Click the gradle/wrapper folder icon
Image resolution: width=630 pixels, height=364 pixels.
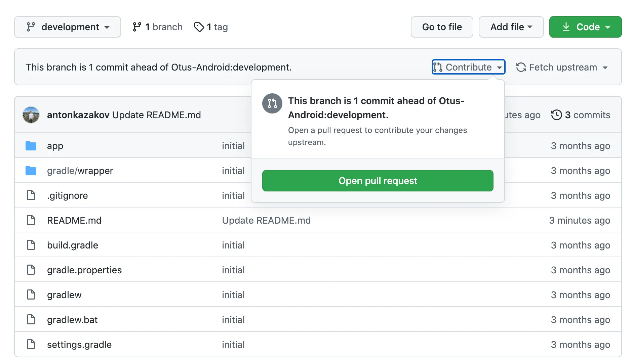(31, 170)
